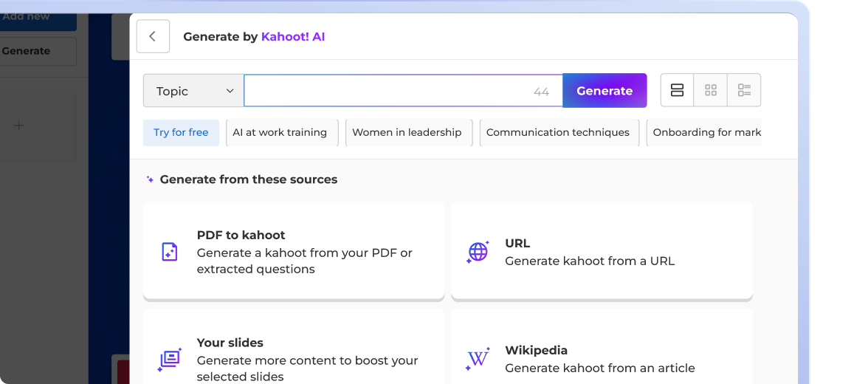
Task: Click the URL globe icon
Action: (478, 252)
